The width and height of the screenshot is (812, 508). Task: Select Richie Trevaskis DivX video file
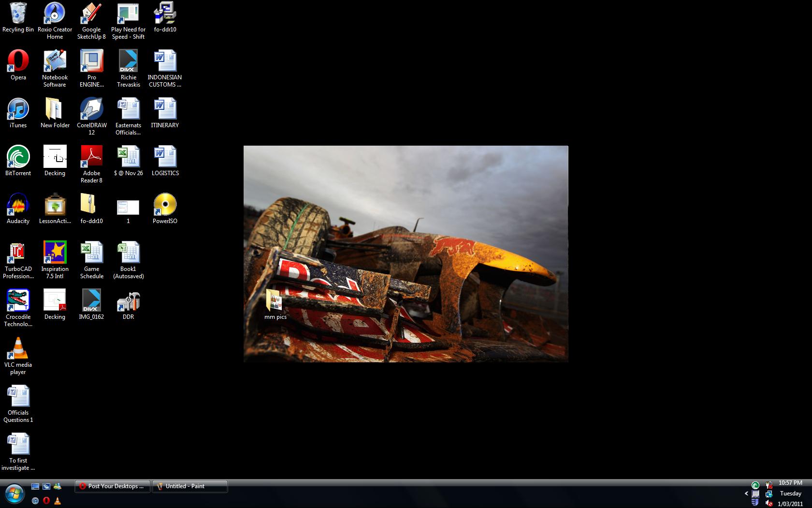128,69
